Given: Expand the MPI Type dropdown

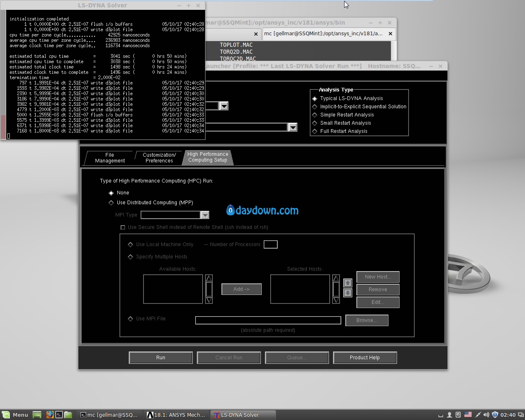Looking at the screenshot, I should (205, 215).
